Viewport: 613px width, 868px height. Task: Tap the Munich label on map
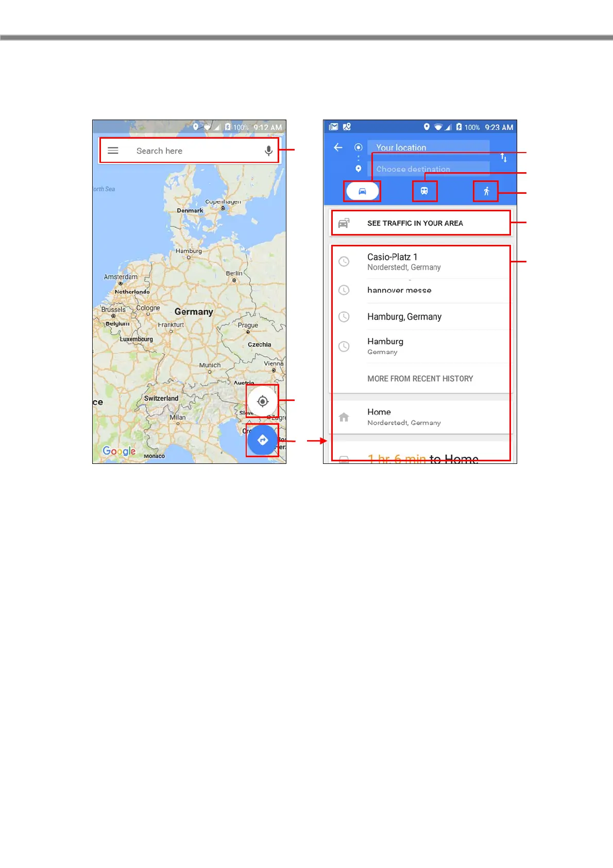tap(210, 365)
